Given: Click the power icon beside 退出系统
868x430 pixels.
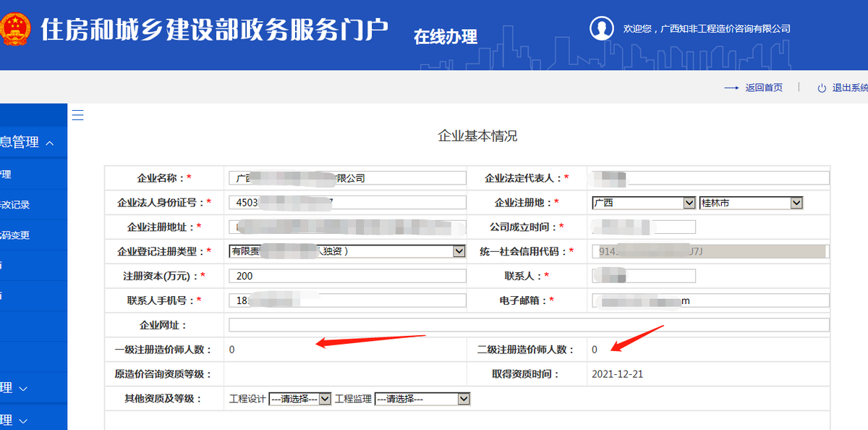Looking at the screenshot, I should coord(821,87).
